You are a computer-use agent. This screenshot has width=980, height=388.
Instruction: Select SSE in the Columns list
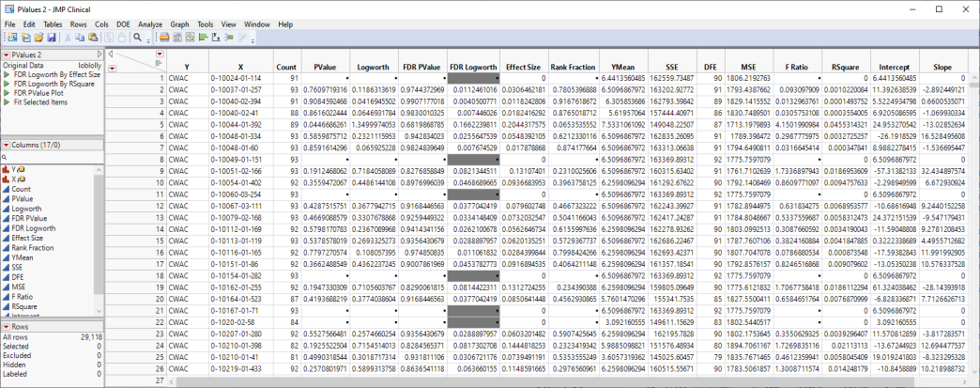[18, 267]
